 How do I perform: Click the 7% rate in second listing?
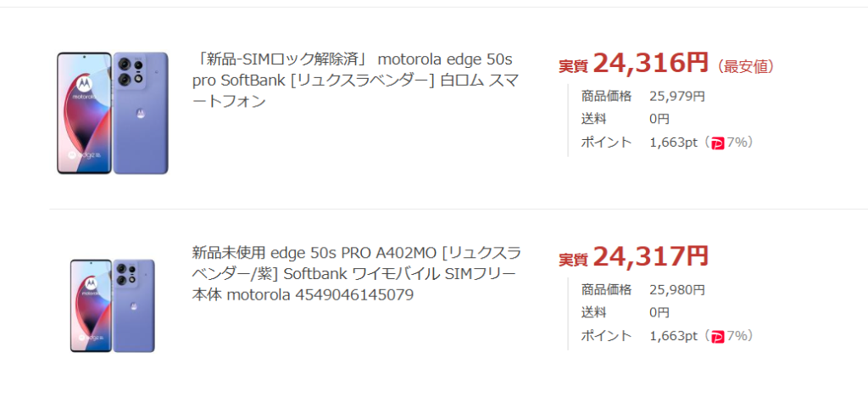(737, 336)
